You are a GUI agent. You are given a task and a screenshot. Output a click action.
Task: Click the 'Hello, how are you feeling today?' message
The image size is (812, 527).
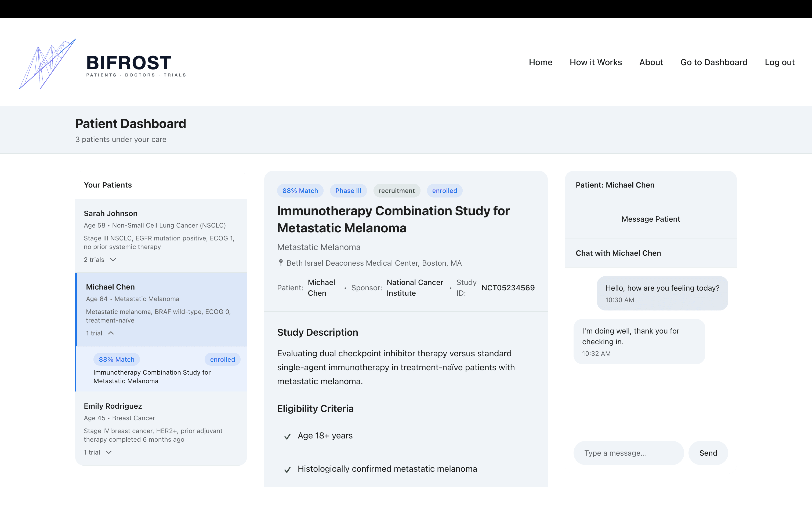662,293
